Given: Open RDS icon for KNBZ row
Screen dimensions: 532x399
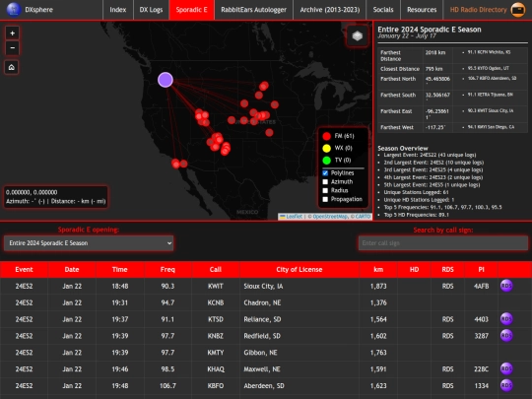Looking at the screenshot, I should [506, 336].
